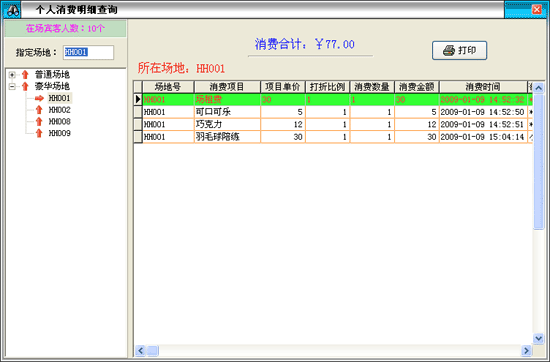The height and width of the screenshot is (362, 550).
Task: Click the vertical scrollbar up arrow
Action: [538, 87]
